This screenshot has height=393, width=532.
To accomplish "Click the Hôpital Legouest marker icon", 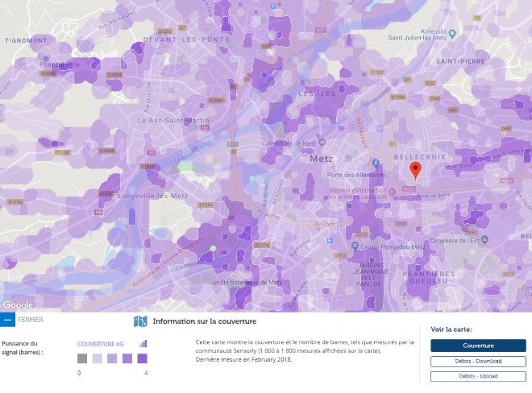I will pos(392,192).
